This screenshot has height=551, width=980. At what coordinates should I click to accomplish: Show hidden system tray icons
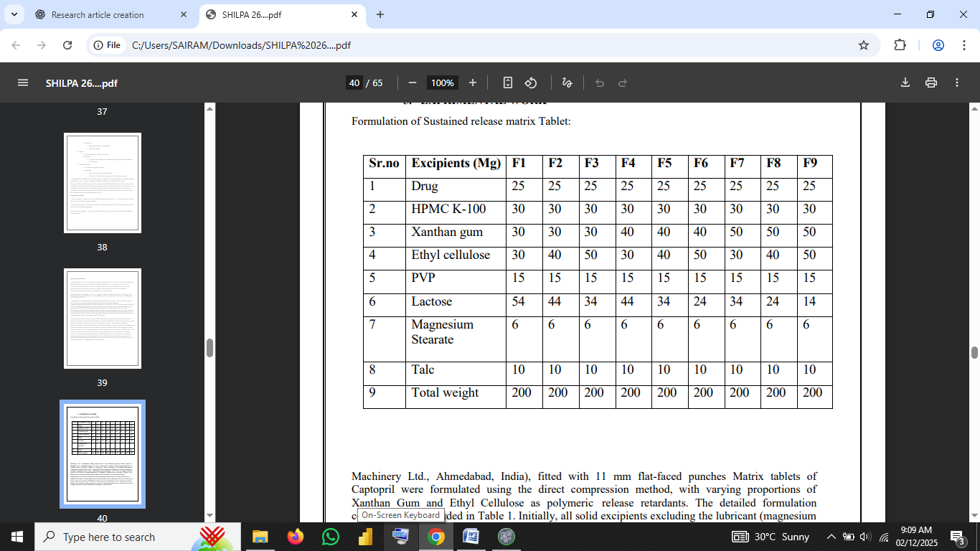pyautogui.click(x=831, y=537)
